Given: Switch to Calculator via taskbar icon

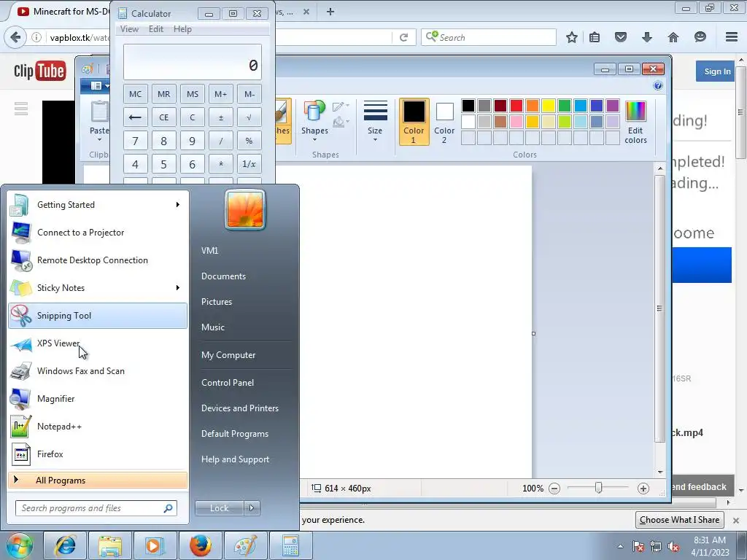Looking at the screenshot, I should [x=290, y=545].
